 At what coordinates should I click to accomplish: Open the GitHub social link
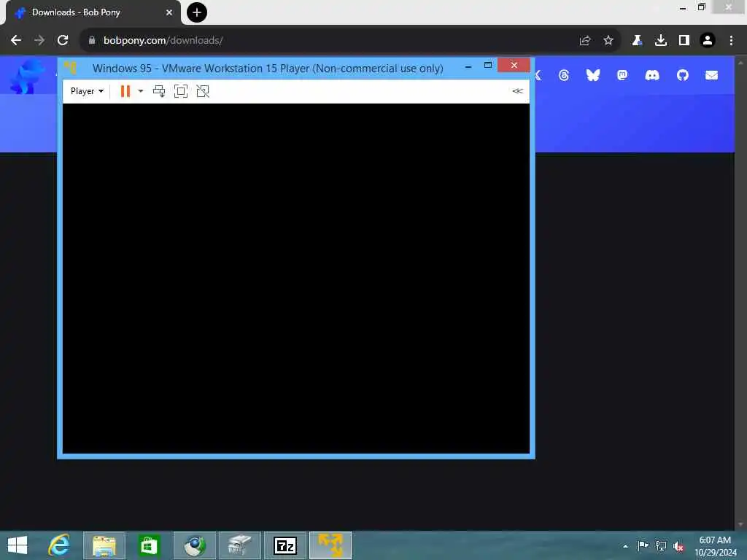tap(683, 75)
